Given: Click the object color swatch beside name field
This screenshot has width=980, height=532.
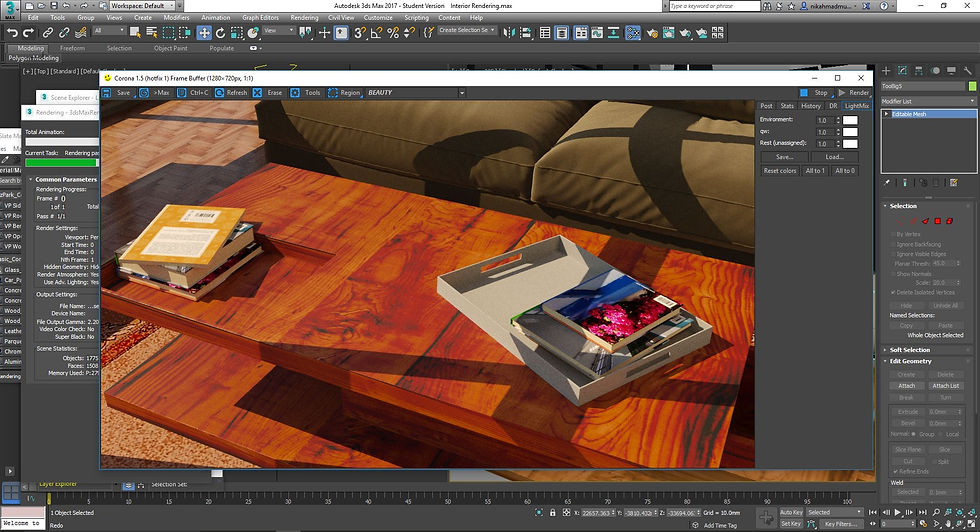Looking at the screenshot, I should click(972, 86).
